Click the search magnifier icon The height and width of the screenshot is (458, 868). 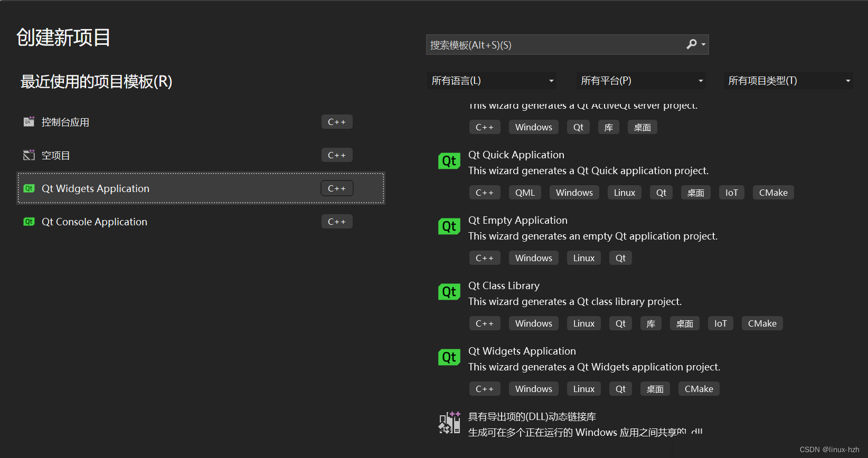click(x=691, y=44)
